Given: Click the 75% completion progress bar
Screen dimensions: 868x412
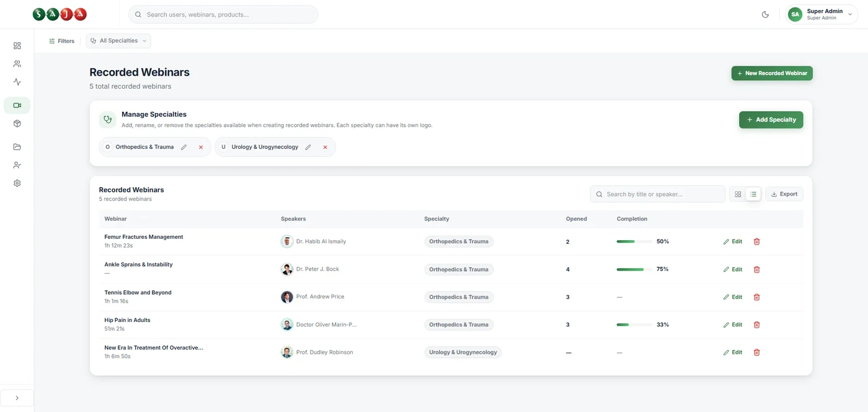Looking at the screenshot, I should click(x=634, y=269).
